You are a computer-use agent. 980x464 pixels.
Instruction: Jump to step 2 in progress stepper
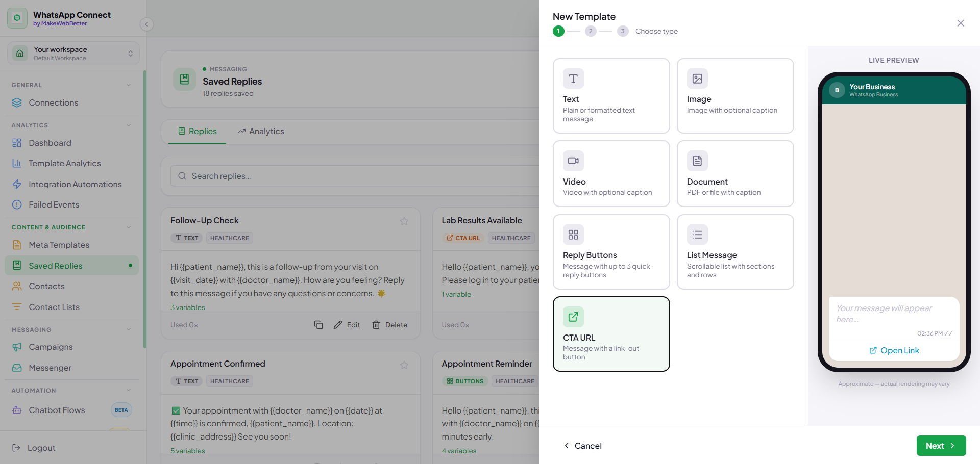point(591,31)
